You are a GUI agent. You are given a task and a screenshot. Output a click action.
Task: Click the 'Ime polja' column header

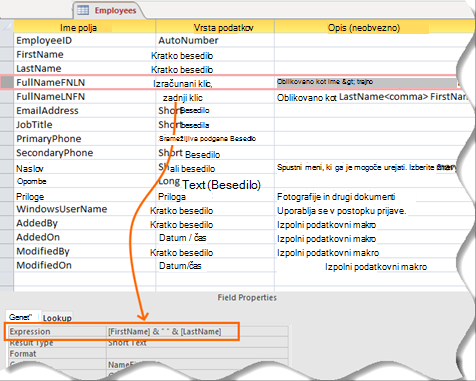pyautogui.click(x=85, y=27)
